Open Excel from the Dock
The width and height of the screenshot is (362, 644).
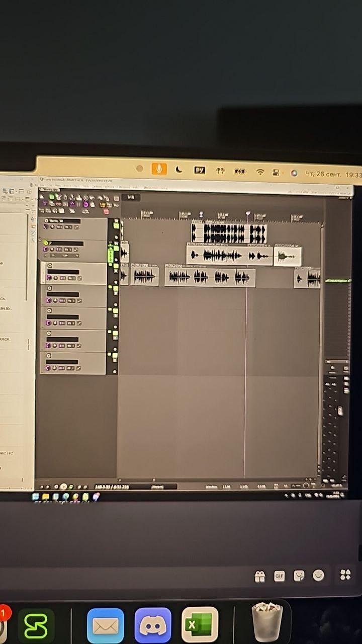200,625
